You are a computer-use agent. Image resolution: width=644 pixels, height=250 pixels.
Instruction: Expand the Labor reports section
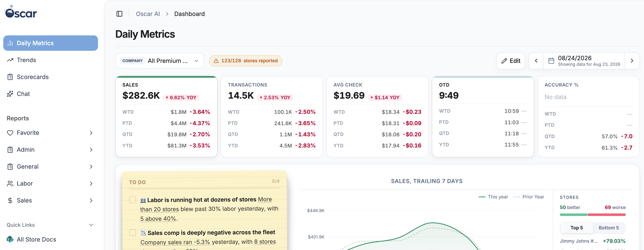[51, 183]
